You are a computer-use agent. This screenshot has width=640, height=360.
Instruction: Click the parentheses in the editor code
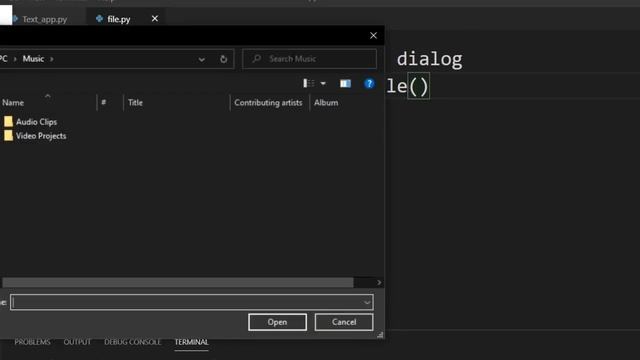point(418,86)
